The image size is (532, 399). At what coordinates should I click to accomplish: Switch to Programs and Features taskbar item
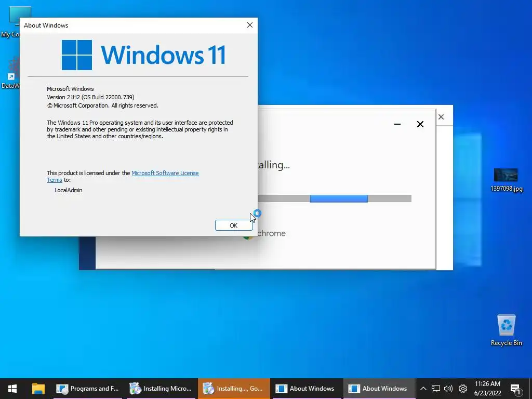pos(87,389)
